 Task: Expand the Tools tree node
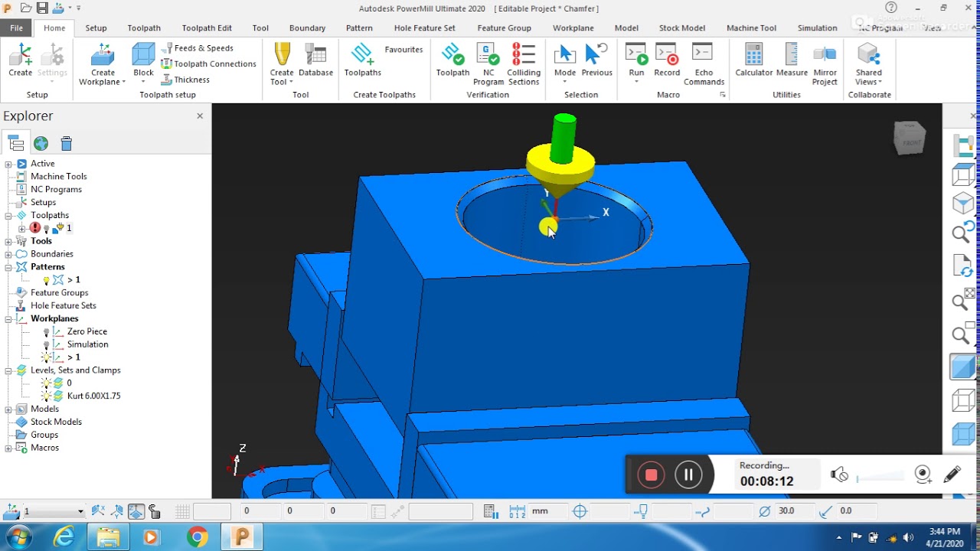pyautogui.click(x=8, y=241)
